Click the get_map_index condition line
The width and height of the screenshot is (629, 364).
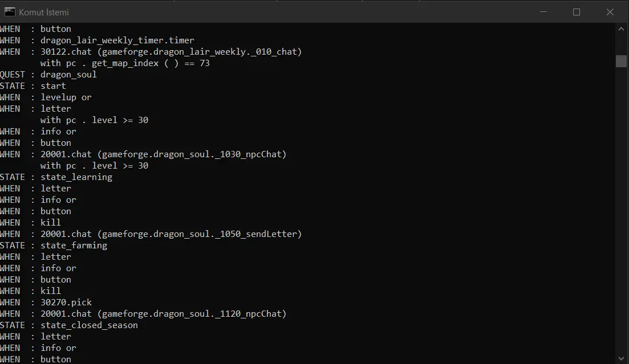tap(125, 63)
